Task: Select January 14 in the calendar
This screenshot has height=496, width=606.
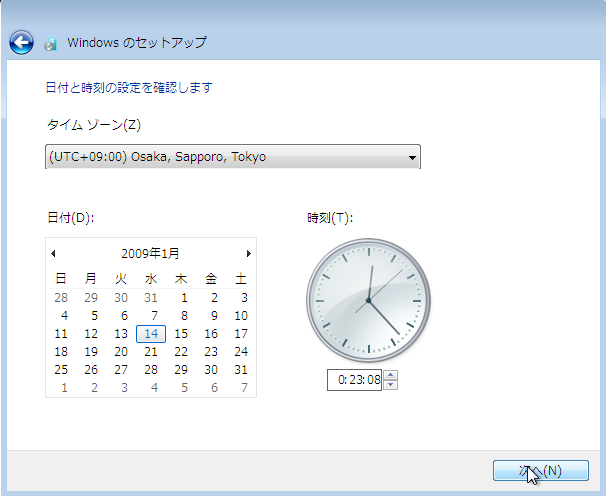Action: click(x=151, y=334)
